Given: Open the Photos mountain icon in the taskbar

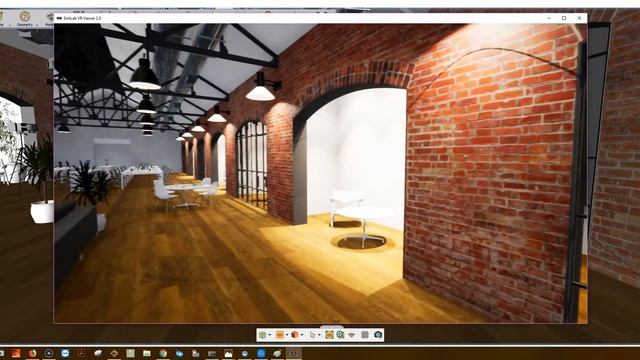Looking at the screenshot, I should click(x=229, y=353).
